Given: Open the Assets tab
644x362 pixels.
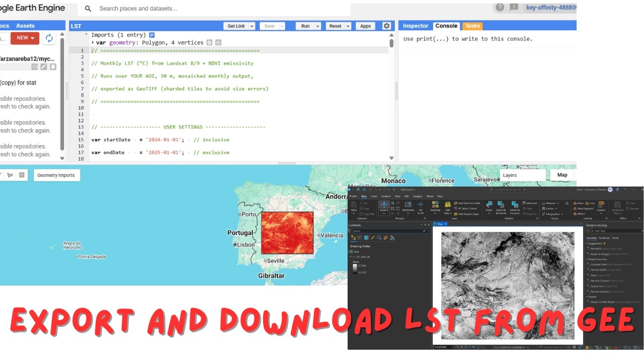Looking at the screenshot, I should coord(25,26).
